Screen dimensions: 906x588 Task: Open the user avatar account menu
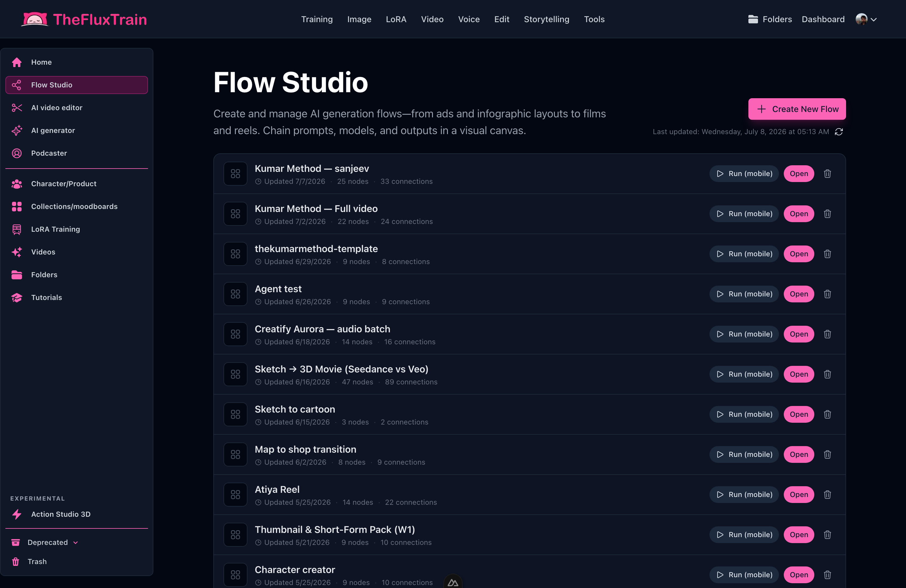coord(866,19)
